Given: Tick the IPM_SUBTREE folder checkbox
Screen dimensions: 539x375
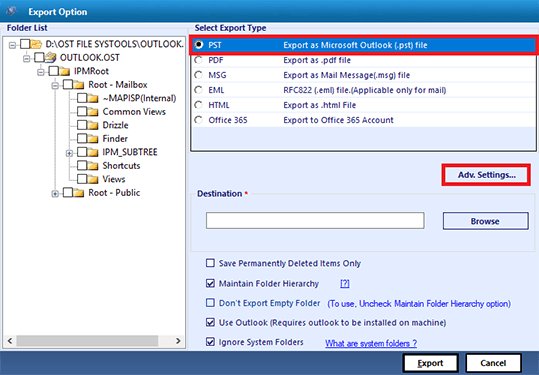Looking at the screenshot, I should point(82,152).
